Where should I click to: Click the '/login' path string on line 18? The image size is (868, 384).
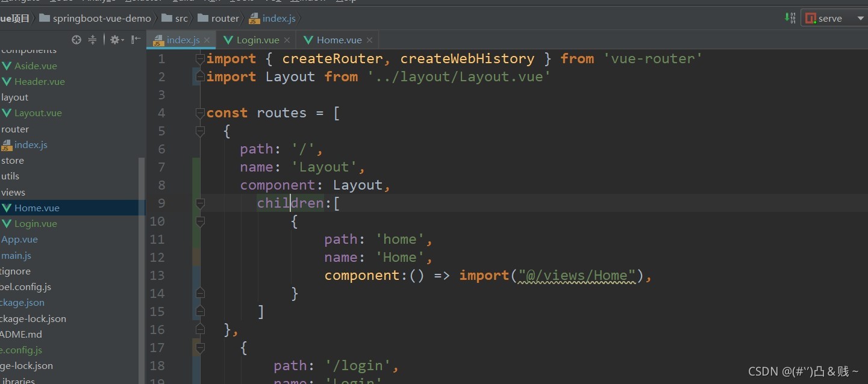pos(358,365)
